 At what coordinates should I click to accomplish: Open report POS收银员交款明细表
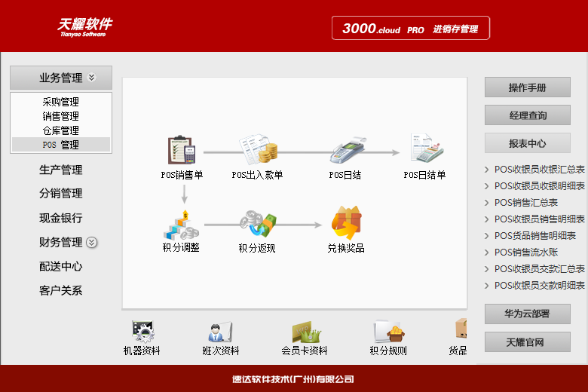(x=539, y=286)
